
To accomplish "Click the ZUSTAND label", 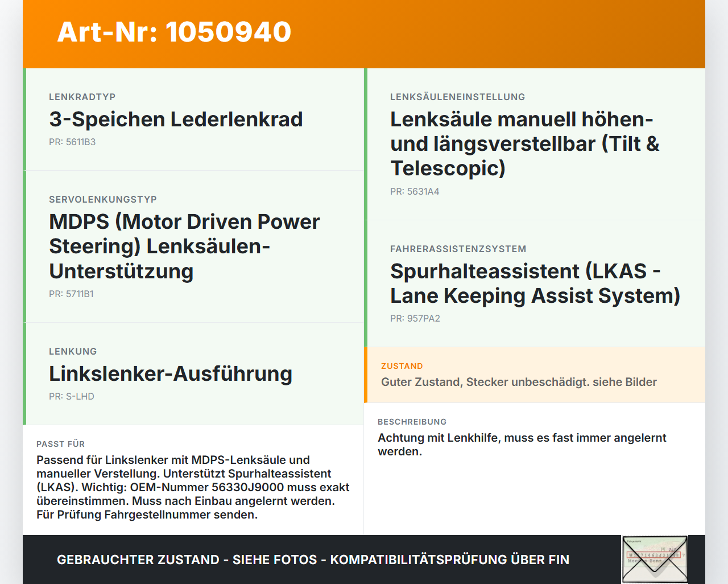I will coord(402,367).
